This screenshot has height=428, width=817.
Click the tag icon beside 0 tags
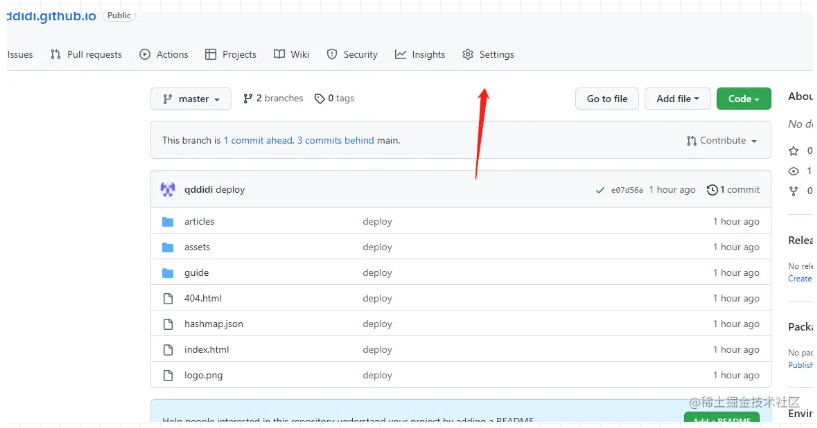319,99
